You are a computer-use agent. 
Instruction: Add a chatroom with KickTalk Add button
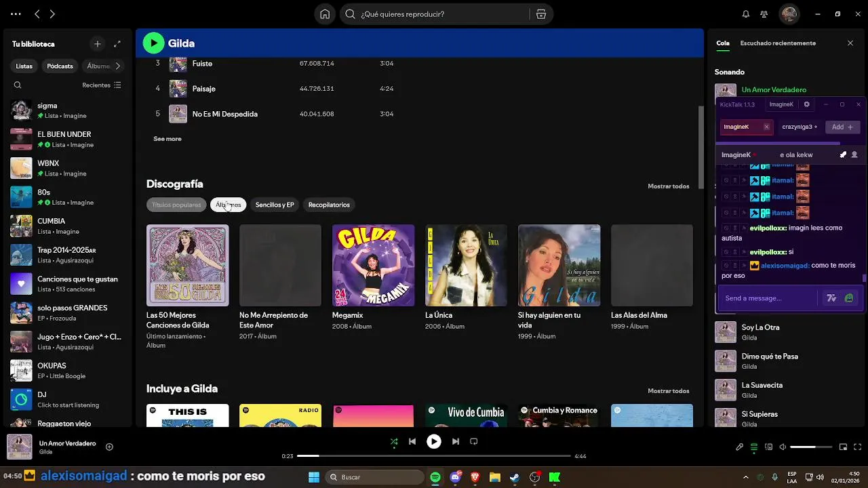843,127
